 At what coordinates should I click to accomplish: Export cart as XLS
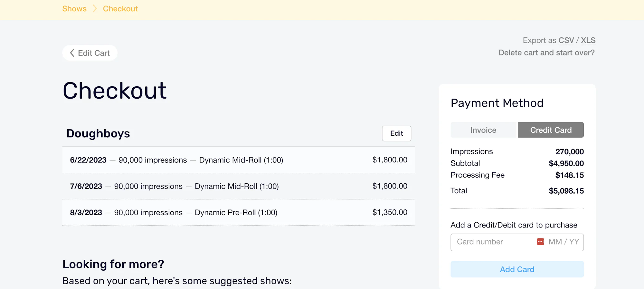(588, 40)
